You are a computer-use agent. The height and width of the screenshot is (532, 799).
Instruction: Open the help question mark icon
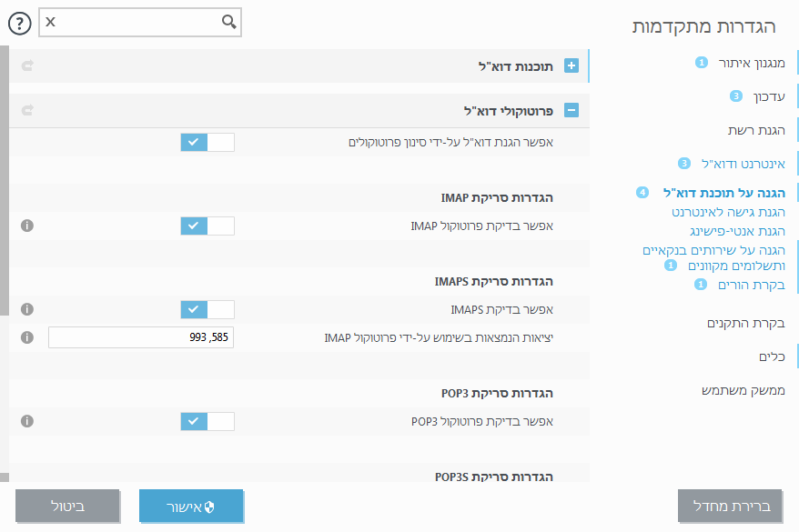coord(20,23)
